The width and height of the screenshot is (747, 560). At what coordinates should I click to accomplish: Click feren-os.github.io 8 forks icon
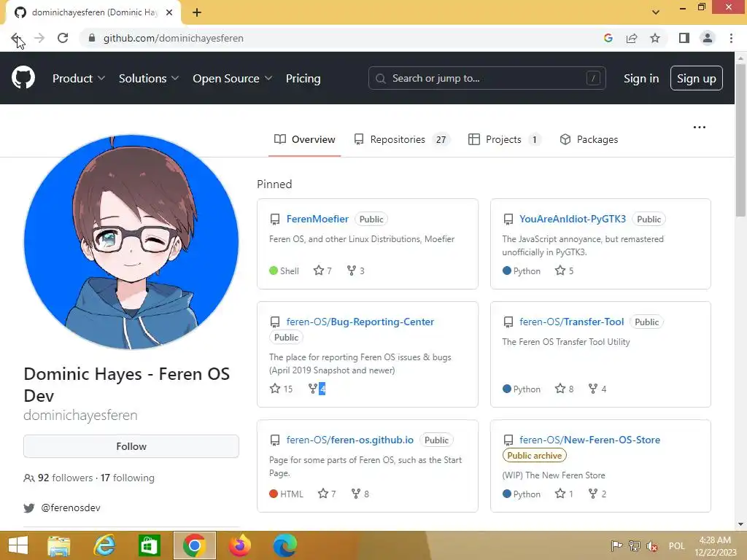click(355, 494)
